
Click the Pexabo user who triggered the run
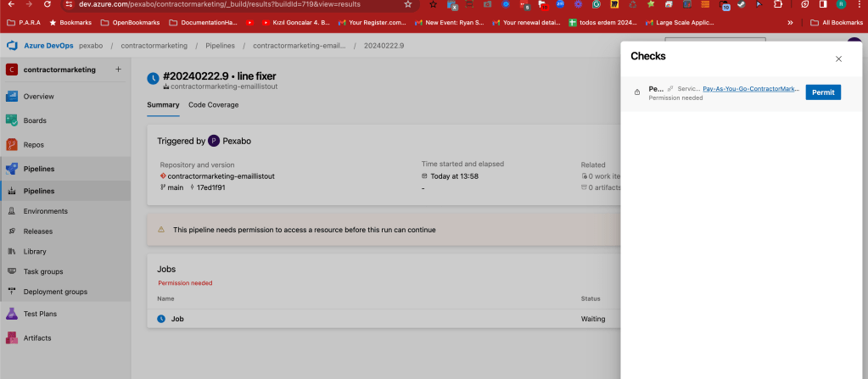[237, 141]
